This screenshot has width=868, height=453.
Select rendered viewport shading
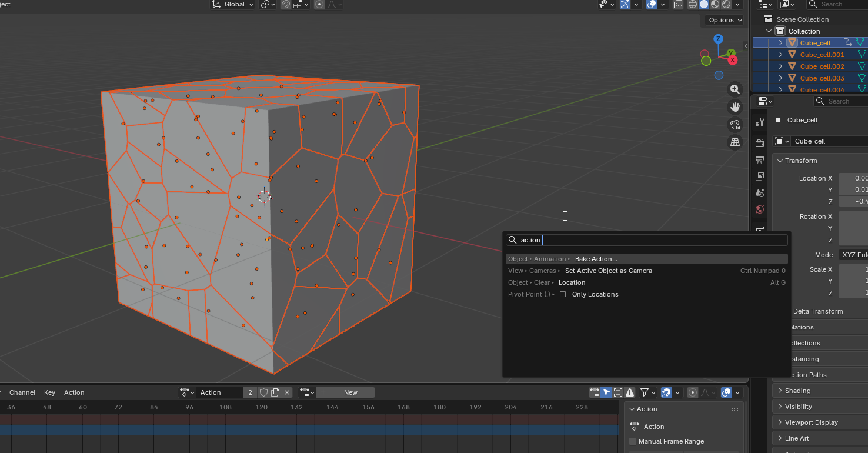pos(726,4)
